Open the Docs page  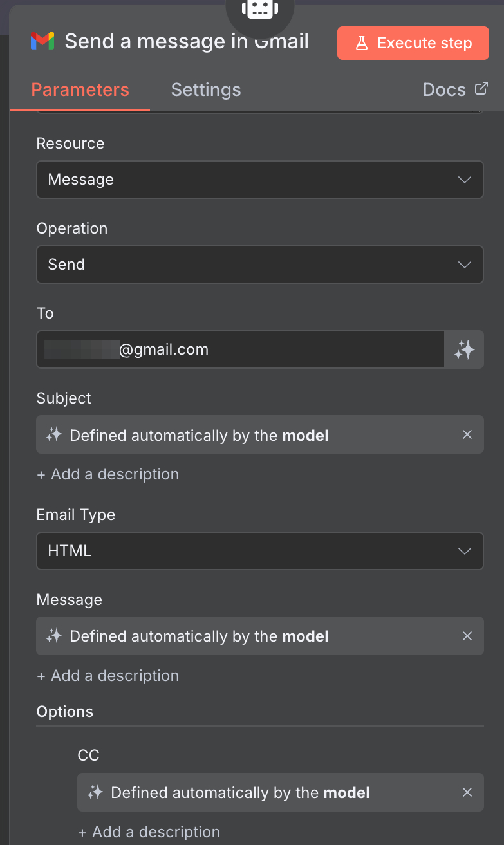[x=444, y=89]
